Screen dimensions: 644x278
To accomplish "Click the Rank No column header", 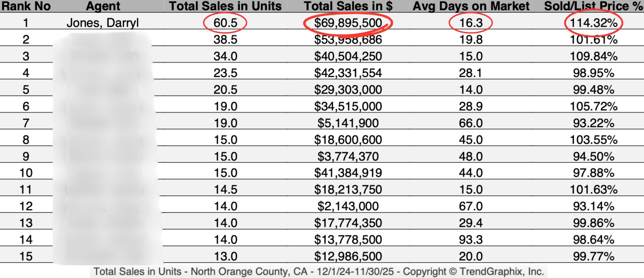I will click(26, 6).
